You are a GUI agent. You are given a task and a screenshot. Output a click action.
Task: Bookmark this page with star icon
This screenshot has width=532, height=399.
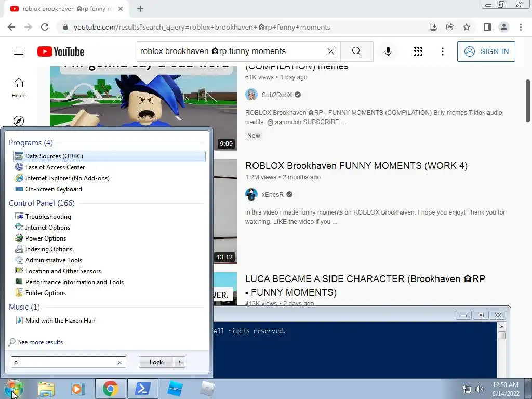point(467,27)
